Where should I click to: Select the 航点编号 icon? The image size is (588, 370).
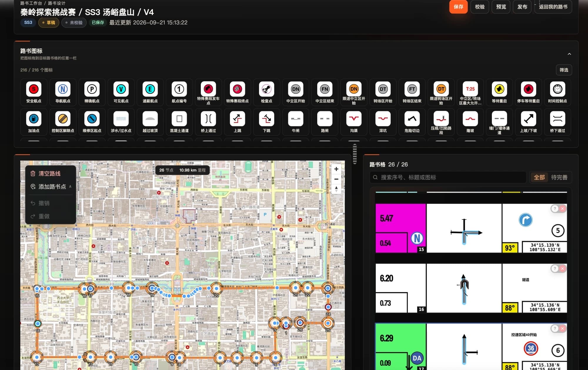tap(179, 92)
